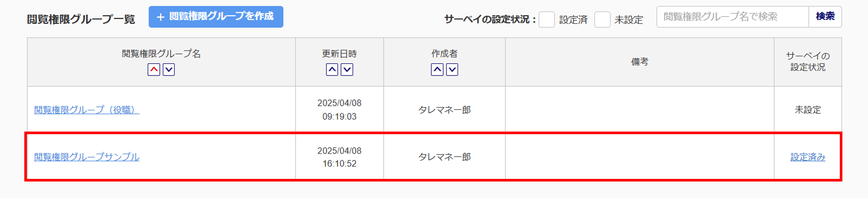
Task: Sort group name ascending with up arrow
Action: point(154,69)
